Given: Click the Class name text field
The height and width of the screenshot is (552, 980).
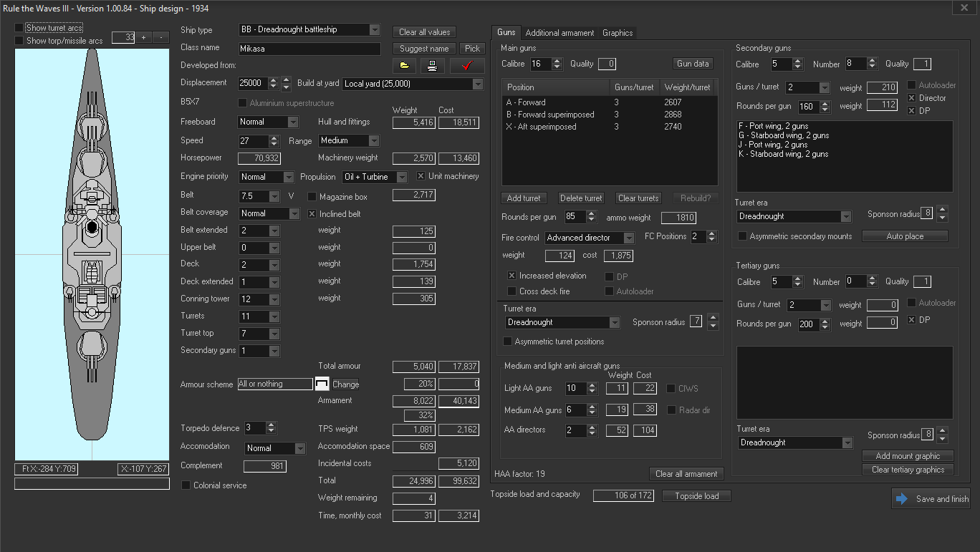Looking at the screenshot, I should (x=309, y=49).
